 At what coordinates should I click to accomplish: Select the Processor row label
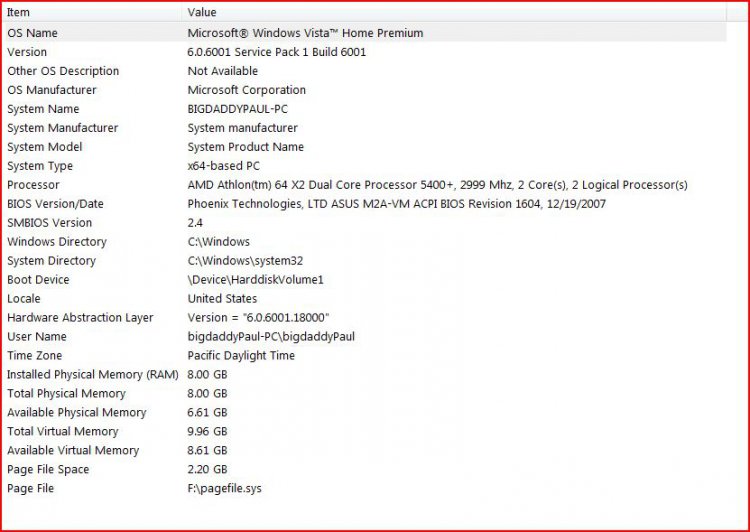(33, 185)
